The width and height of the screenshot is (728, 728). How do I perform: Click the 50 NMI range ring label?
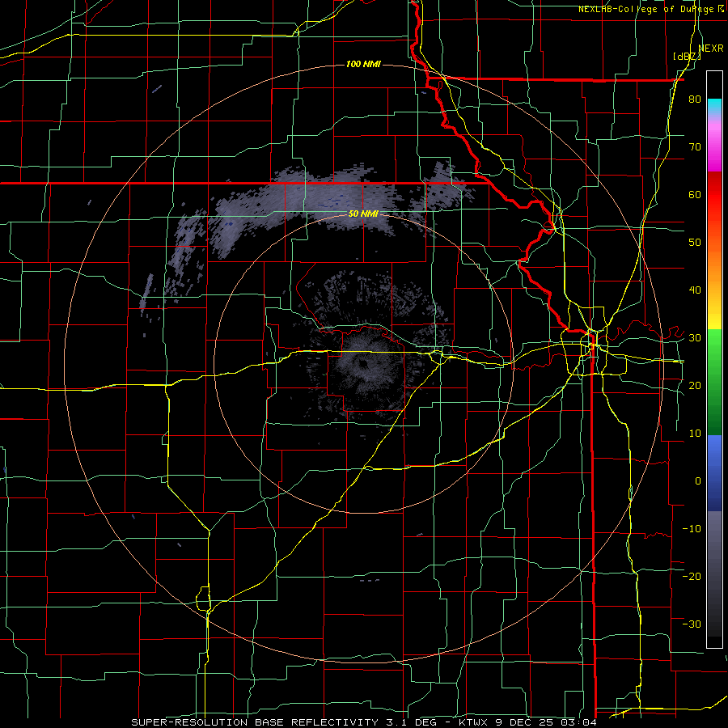tap(363, 214)
